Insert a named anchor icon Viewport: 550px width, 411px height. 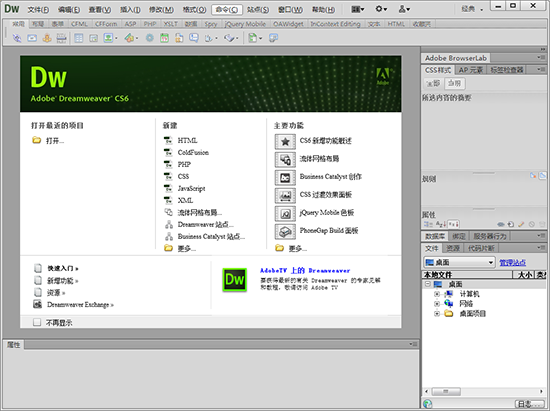coord(47,38)
